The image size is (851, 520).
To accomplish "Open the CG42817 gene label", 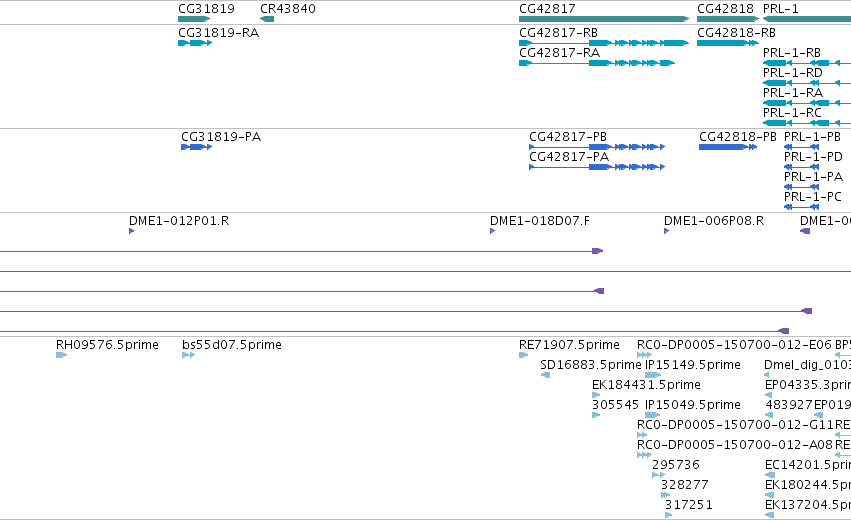I will pyautogui.click(x=547, y=9).
